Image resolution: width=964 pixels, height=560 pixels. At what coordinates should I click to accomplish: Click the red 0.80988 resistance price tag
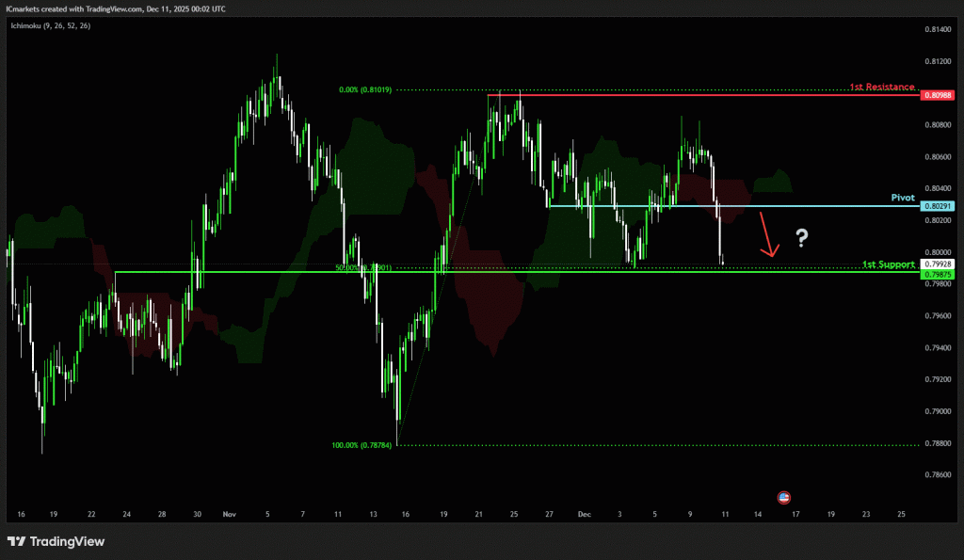[x=939, y=95]
